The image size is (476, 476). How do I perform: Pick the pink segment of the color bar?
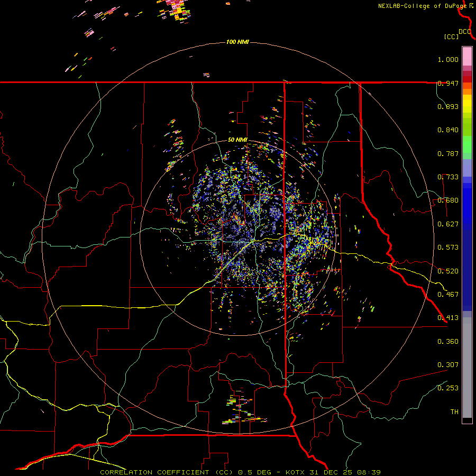click(x=467, y=57)
